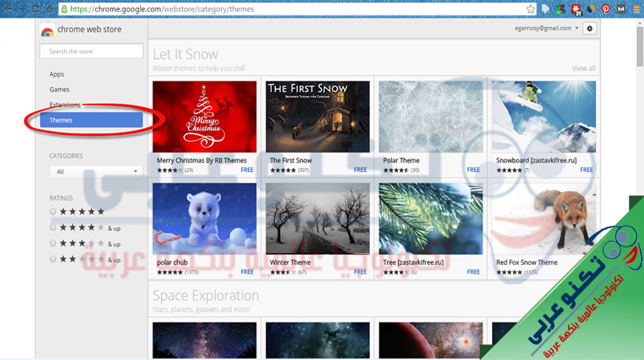Click the (307) review count of The First Snow

pyautogui.click(x=303, y=170)
